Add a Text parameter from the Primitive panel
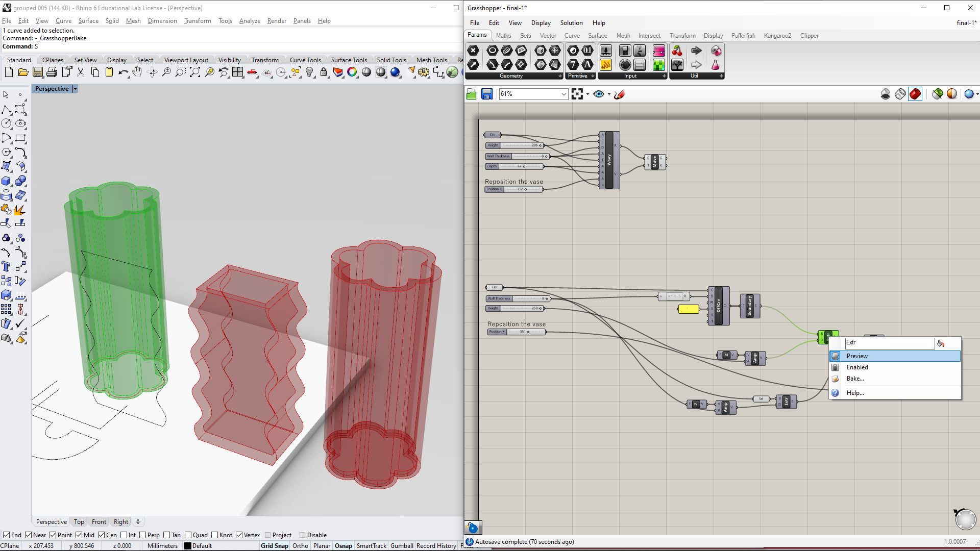The height and width of the screenshot is (551, 980). pos(588,65)
